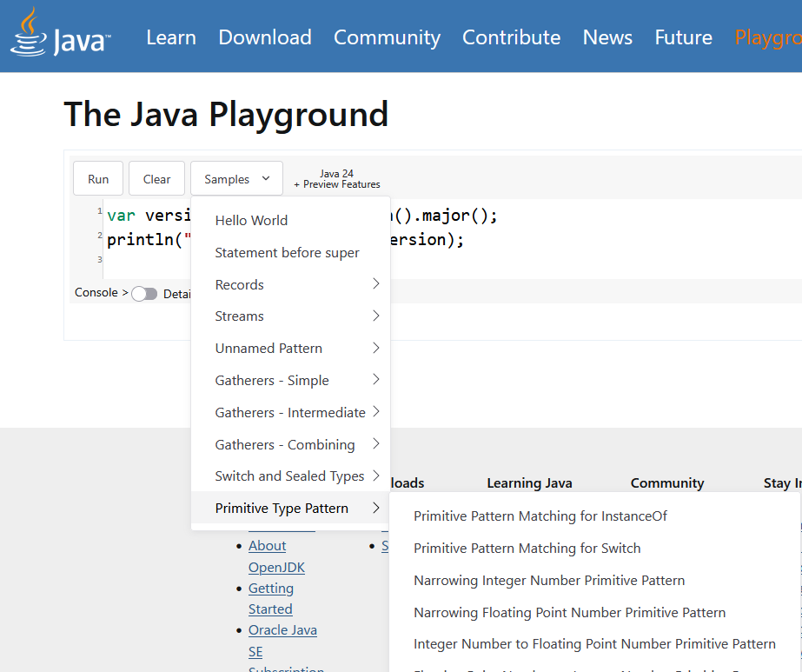The width and height of the screenshot is (802, 672).
Task: Click the News navigation item
Action: [x=606, y=37]
